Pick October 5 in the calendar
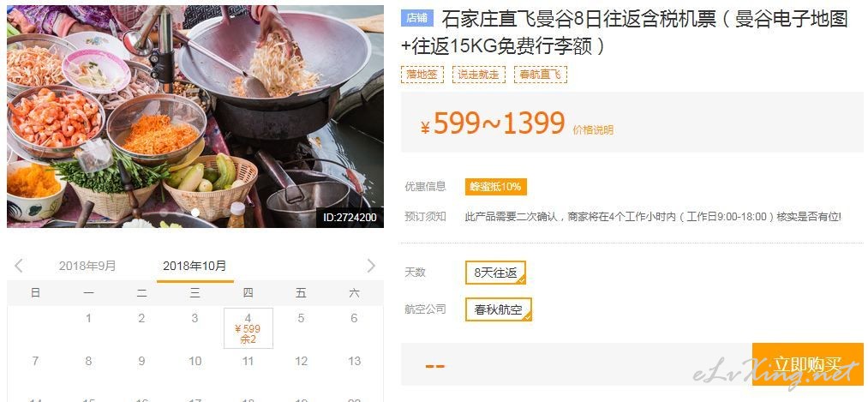Viewport: 868px width, 402px height. 301,318
